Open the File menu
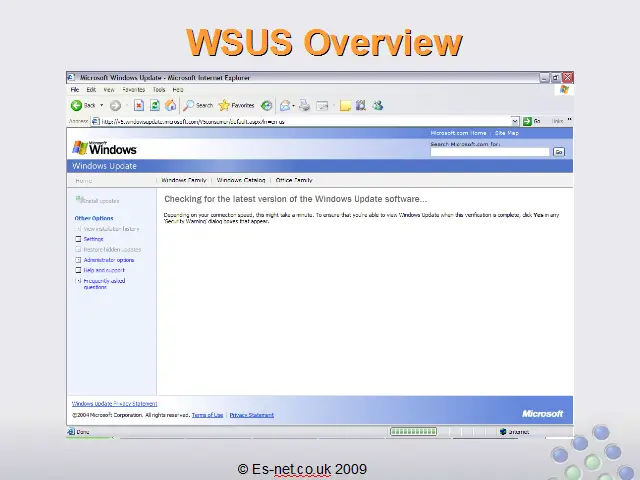This screenshot has width=640, height=480. click(75, 90)
